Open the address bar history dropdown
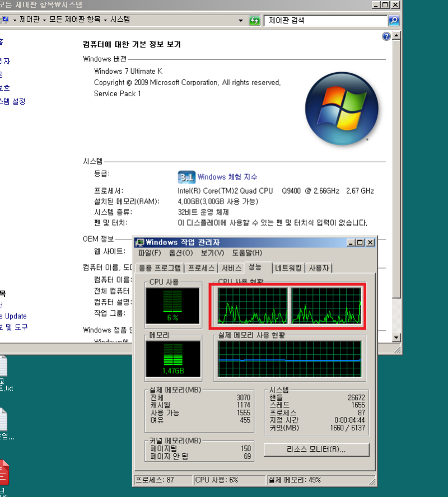448x497 pixels. pos(240,20)
